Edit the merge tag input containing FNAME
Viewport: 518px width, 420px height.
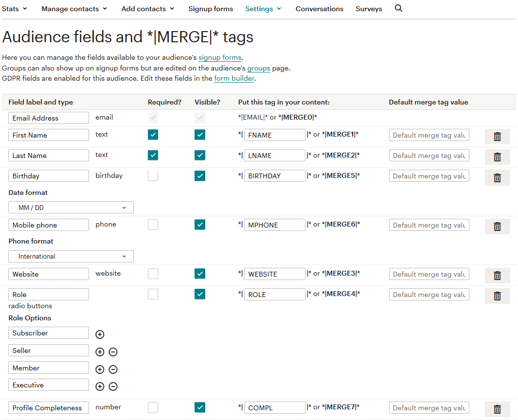point(274,135)
